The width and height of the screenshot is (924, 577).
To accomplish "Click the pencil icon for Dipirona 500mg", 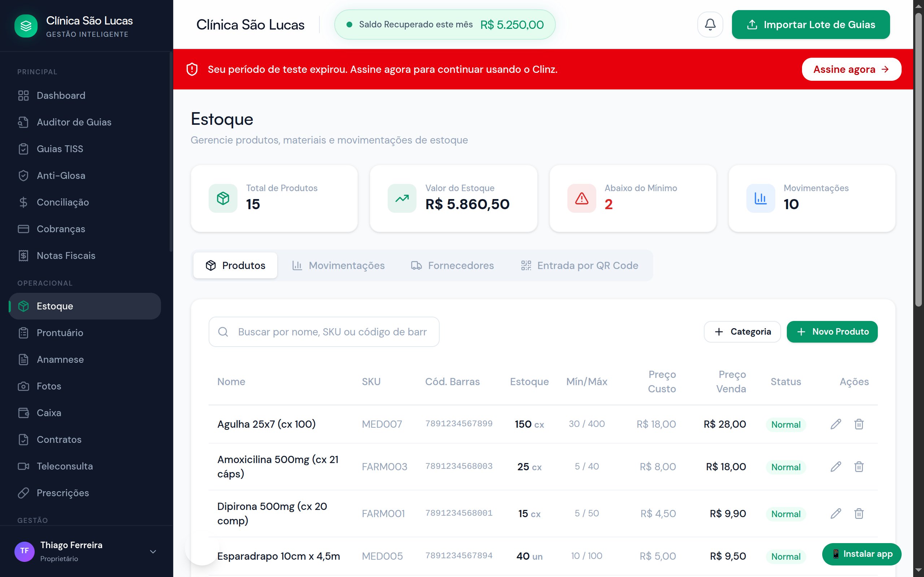I will pyautogui.click(x=836, y=513).
